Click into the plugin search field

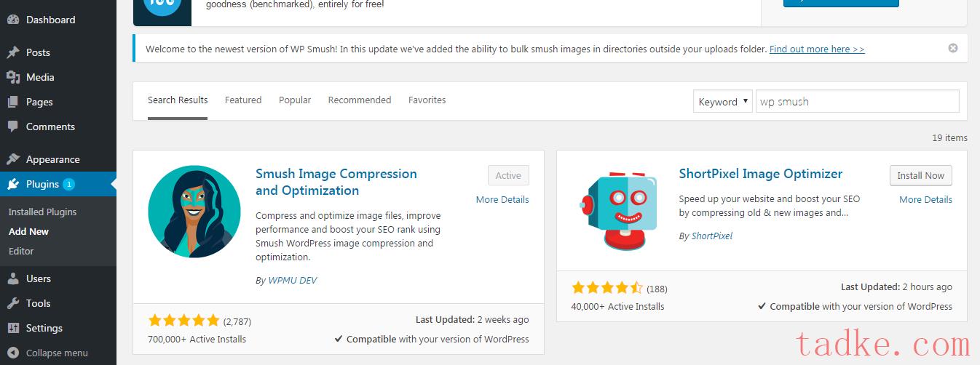point(858,102)
